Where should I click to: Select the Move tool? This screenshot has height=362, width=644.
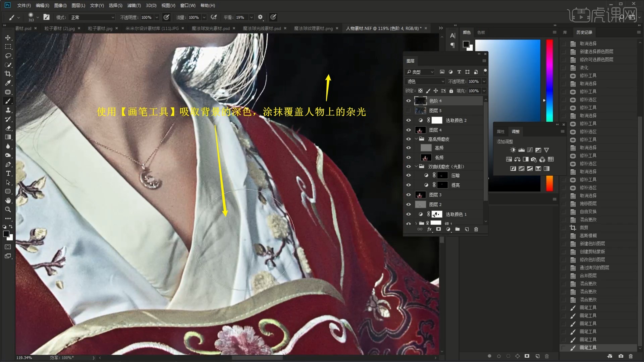[8, 38]
